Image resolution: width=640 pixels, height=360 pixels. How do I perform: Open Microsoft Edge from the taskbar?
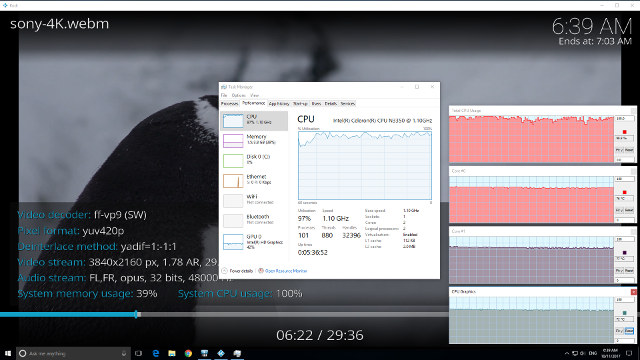(156, 353)
